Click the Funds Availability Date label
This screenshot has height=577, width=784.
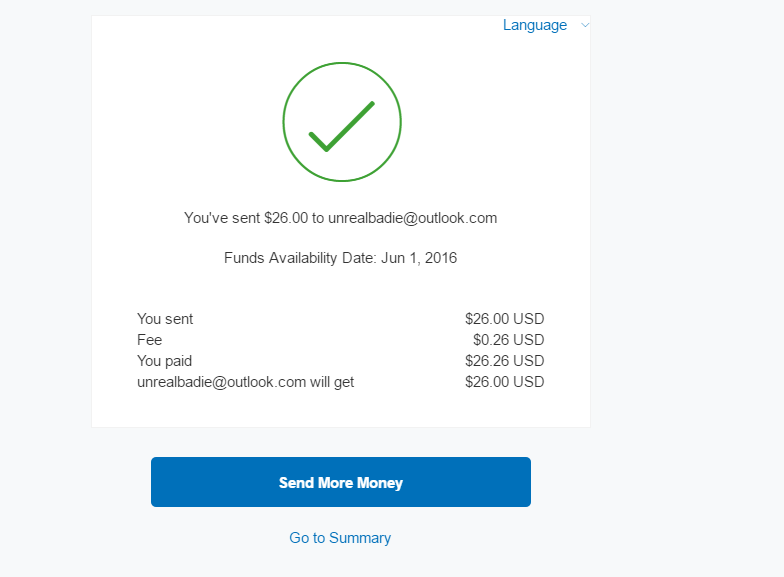300,258
